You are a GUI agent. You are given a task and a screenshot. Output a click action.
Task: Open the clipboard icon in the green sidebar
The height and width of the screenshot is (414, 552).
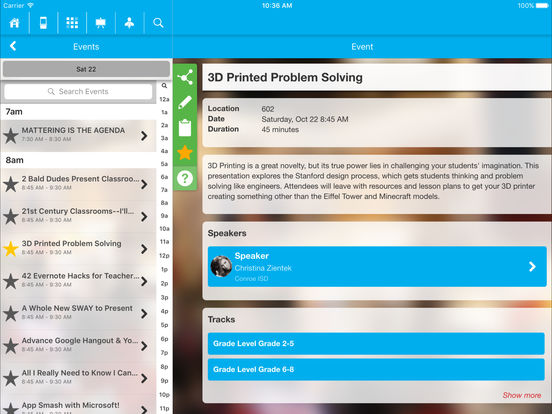[x=185, y=127]
